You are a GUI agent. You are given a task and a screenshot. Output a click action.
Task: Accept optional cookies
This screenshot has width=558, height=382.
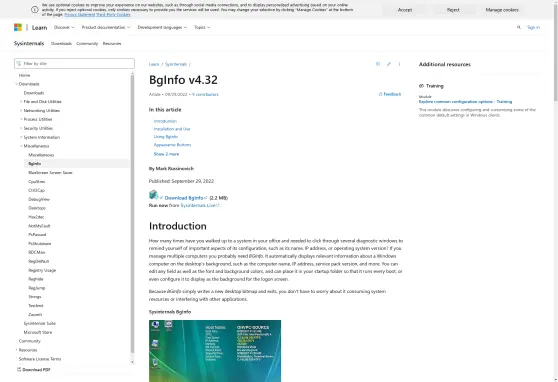coord(405,10)
